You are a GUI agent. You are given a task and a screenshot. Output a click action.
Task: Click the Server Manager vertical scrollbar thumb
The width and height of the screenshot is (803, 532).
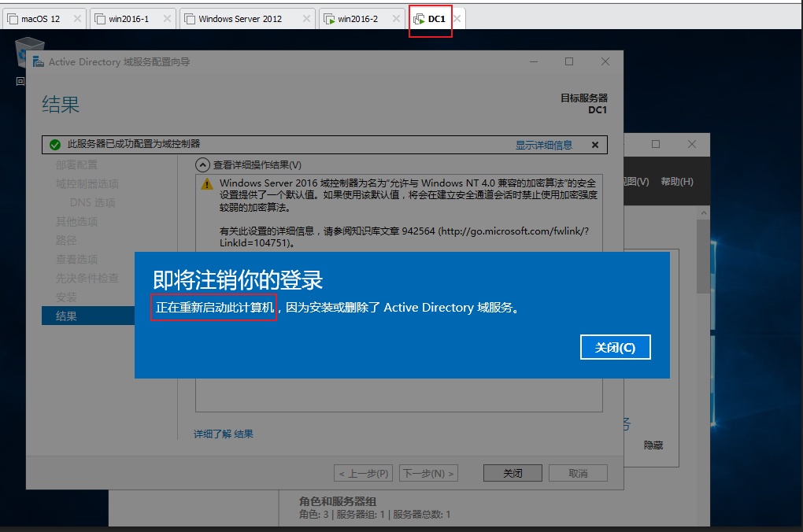703,256
